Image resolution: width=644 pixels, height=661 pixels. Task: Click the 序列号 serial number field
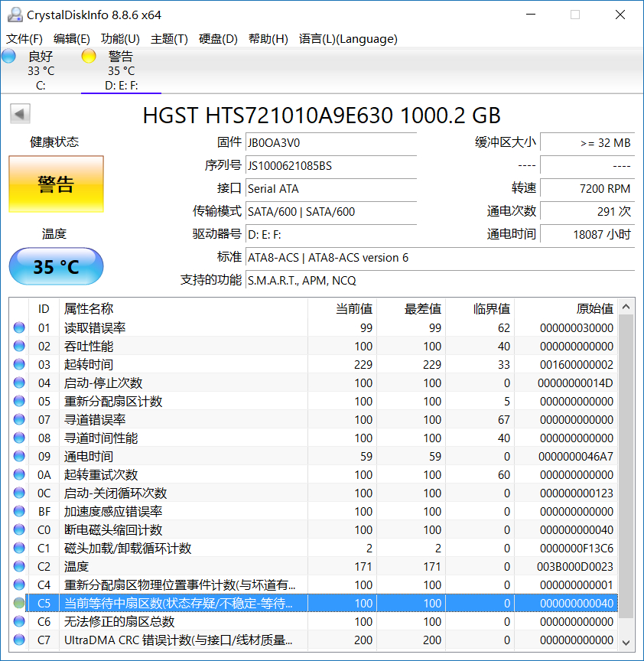(x=331, y=166)
